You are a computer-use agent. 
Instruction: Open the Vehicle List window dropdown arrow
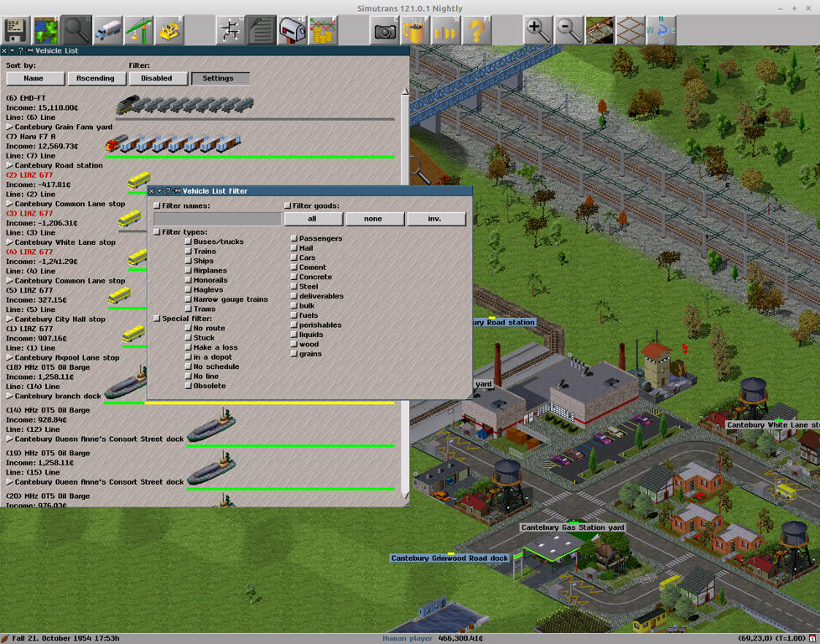(13, 51)
